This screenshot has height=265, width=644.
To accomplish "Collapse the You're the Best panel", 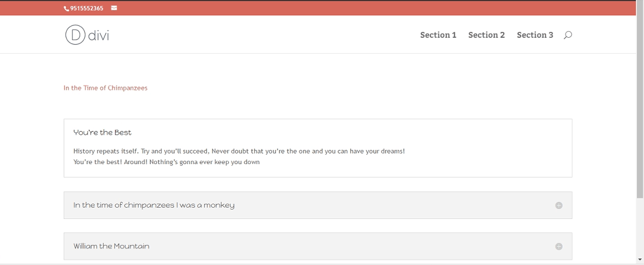I will (102, 133).
